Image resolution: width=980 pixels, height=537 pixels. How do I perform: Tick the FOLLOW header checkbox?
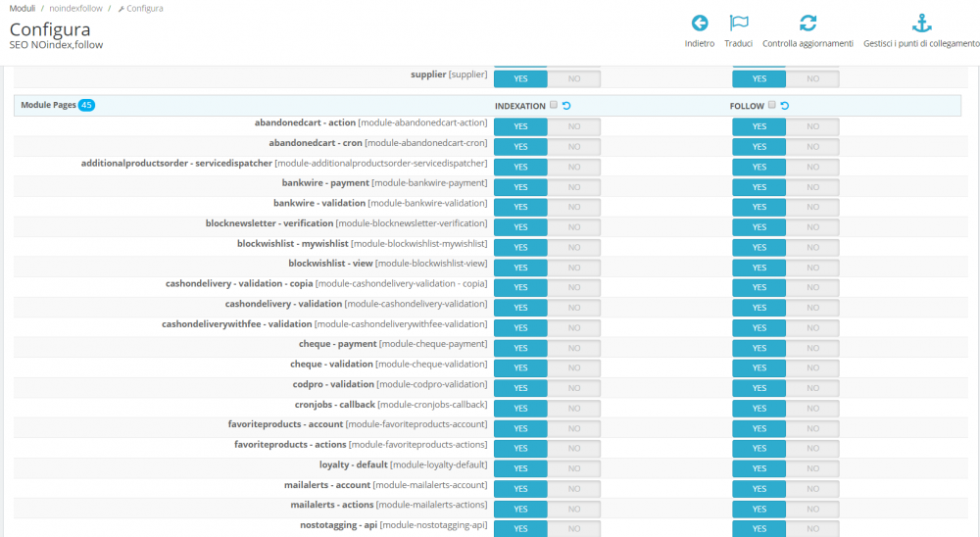pyautogui.click(x=772, y=105)
